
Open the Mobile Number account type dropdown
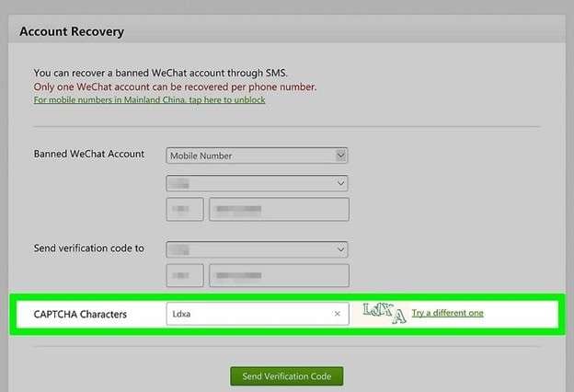(257, 156)
